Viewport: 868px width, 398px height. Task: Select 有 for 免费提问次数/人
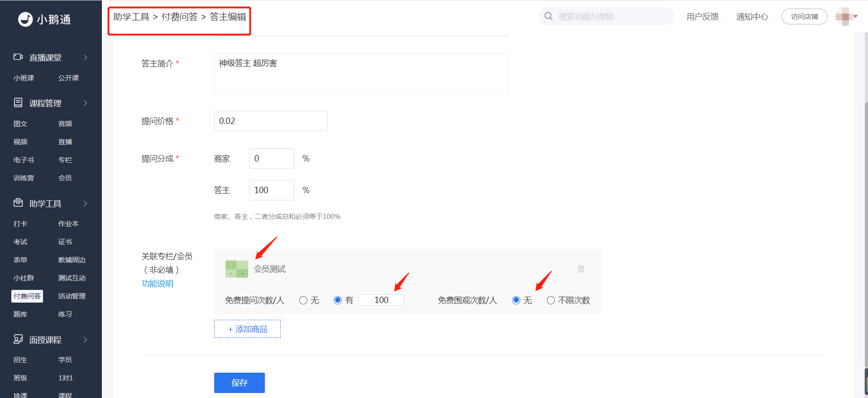pyautogui.click(x=338, y=300)
